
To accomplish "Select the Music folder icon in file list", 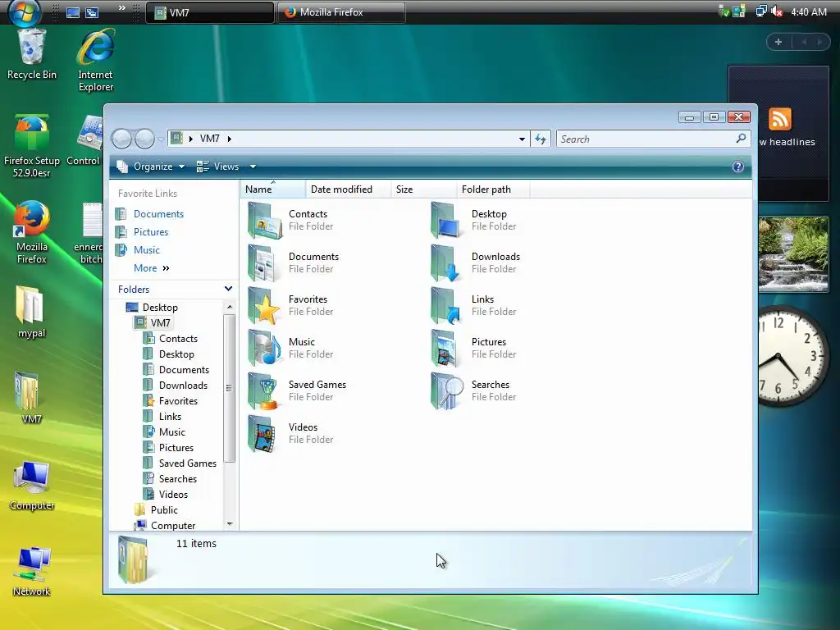I will (x=265, y=348).
